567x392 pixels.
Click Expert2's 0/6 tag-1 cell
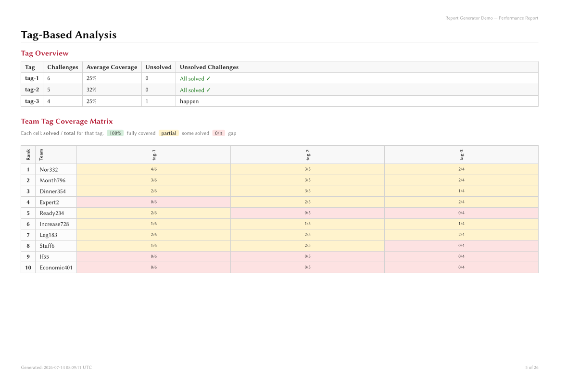154,202
